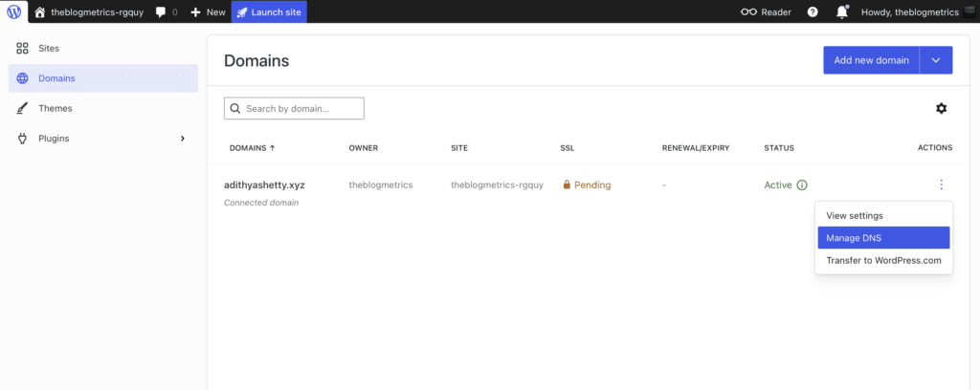Click the Connected domain label
This screenshot has width=980, height=390.
coord(261,203)
